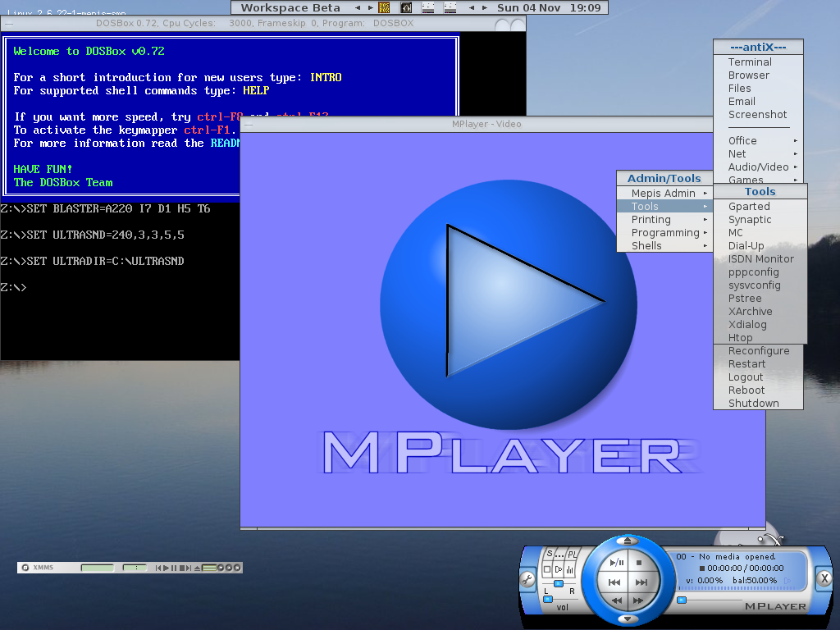This screenshot has height=630, width=840.
Task: Click the XMMS song title display field
Action: [98, 568]
